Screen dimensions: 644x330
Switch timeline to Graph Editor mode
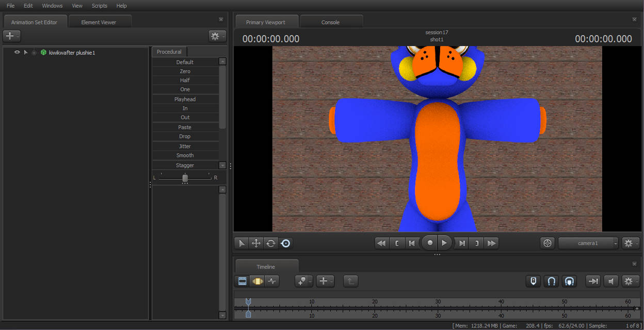[272, 281]
